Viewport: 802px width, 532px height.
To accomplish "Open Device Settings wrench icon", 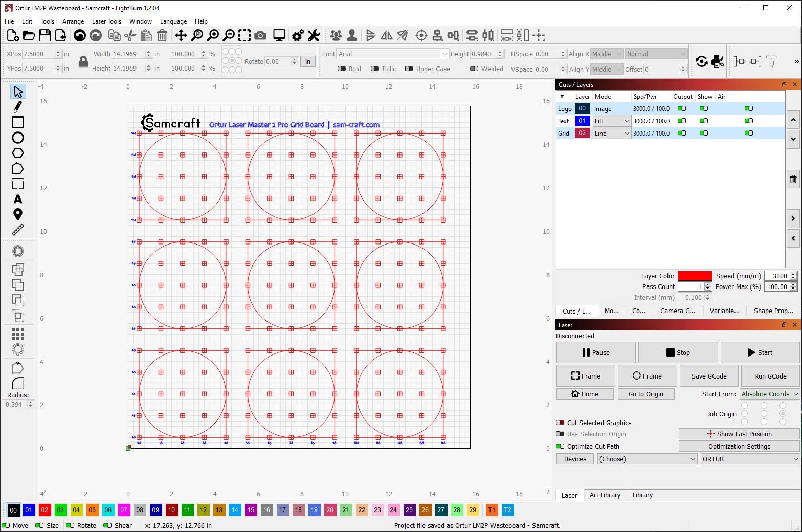I will (x=314, y=35).
